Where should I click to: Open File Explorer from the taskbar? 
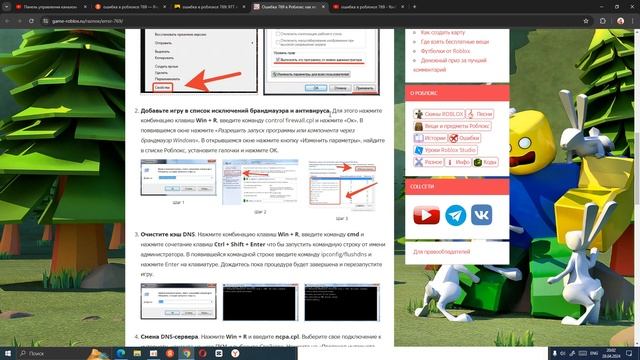point(137,353)
